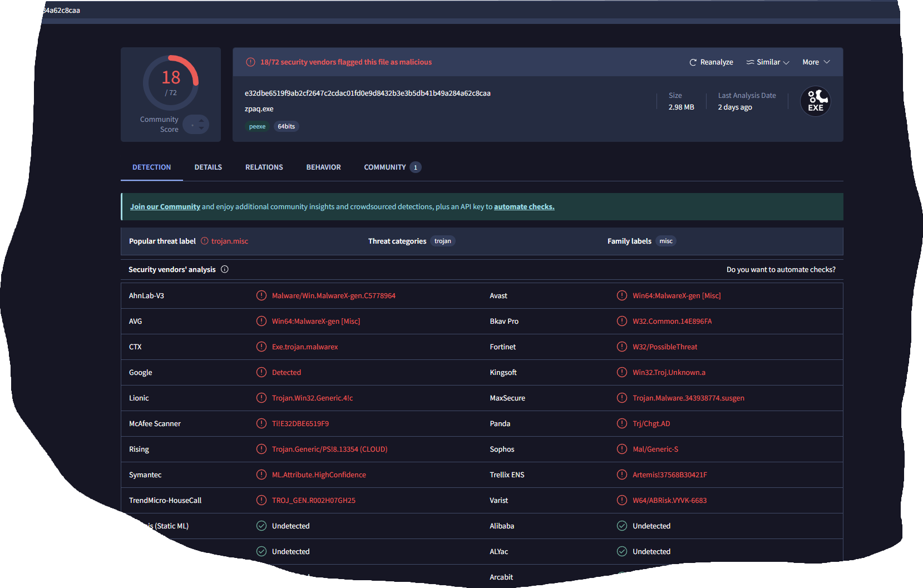Click the Lionic detection alert icon
The height and width of the screenshot is (588, 923).
click(x=261, y=398)
